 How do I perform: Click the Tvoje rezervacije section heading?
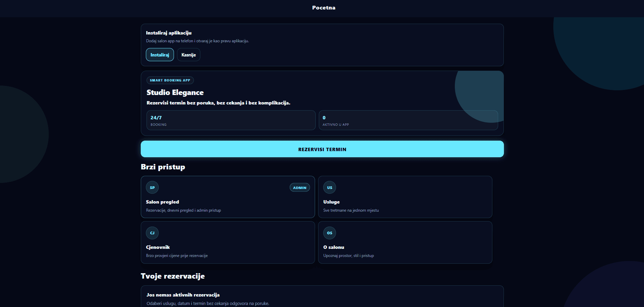point(173,276)
